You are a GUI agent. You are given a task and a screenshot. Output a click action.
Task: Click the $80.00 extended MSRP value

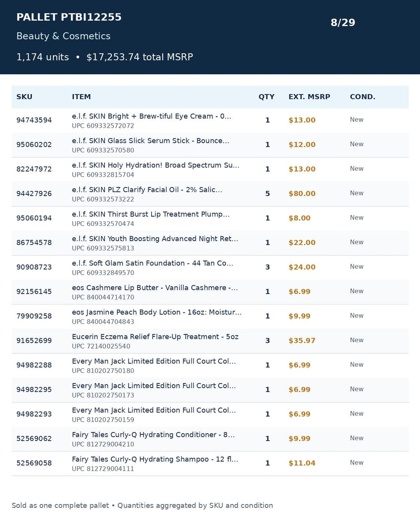coord(302,194)
